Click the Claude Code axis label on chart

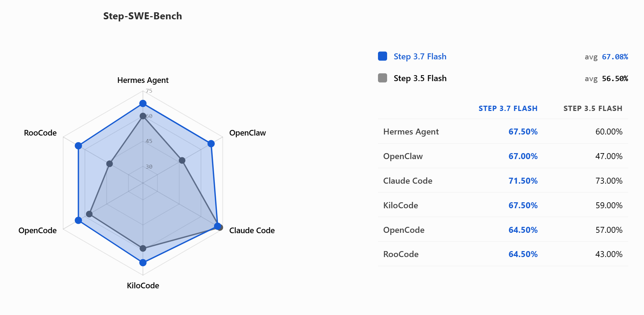[252, 230]
